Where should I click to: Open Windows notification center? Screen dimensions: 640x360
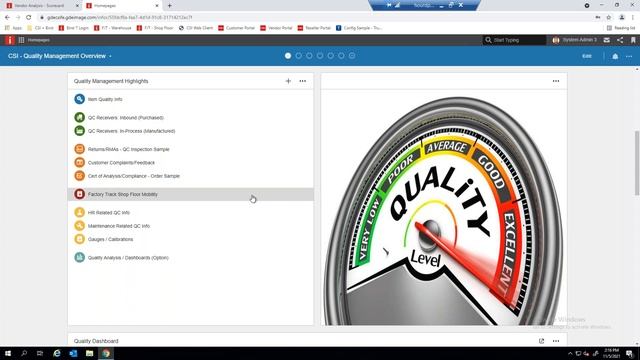coord(630,353)
